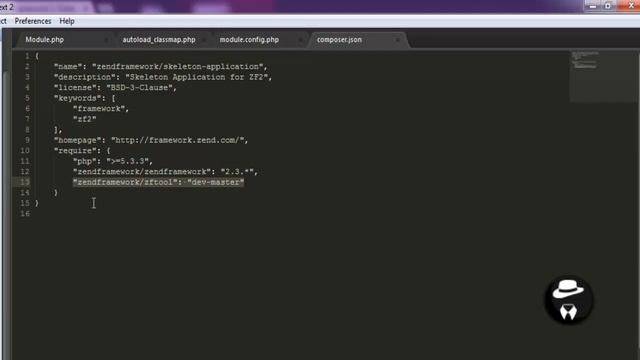
Task: Click "BSD-3-Clause" license value
Action: point(140,88)
